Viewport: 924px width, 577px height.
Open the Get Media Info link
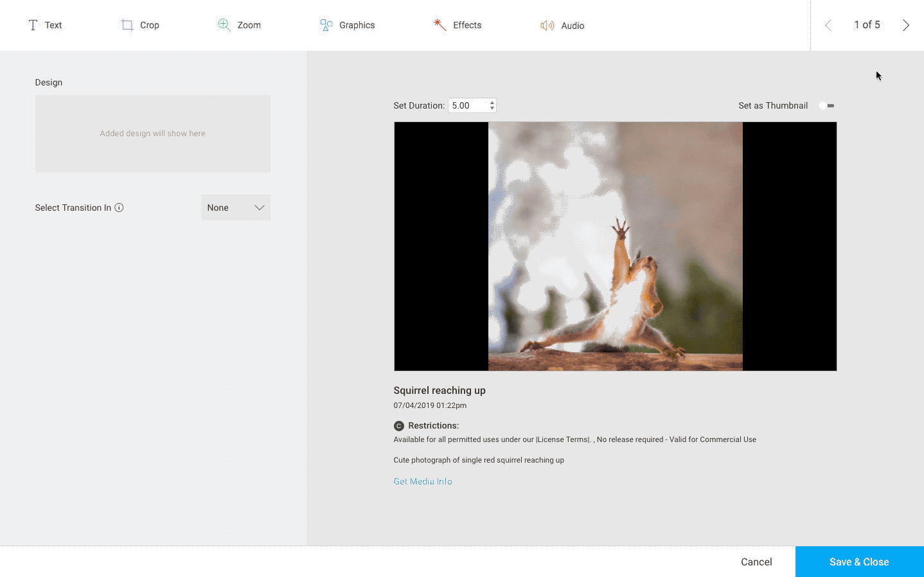click(423, 481)
